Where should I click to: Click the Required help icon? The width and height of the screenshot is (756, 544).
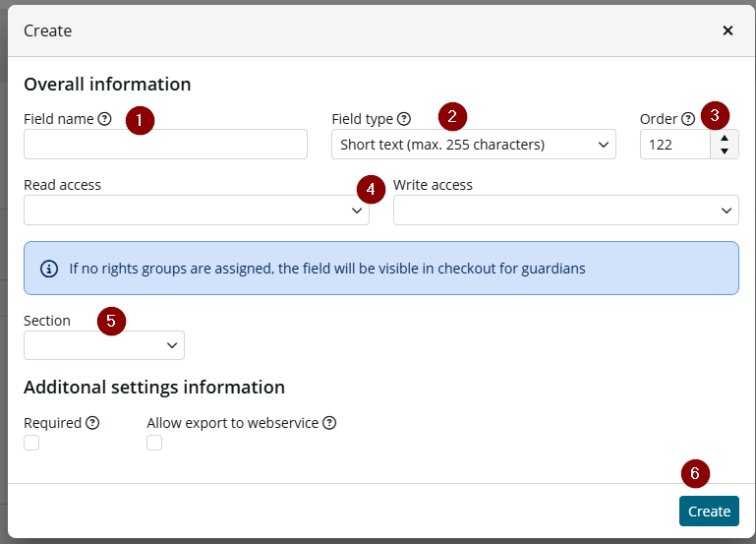(x=92, y=423)
